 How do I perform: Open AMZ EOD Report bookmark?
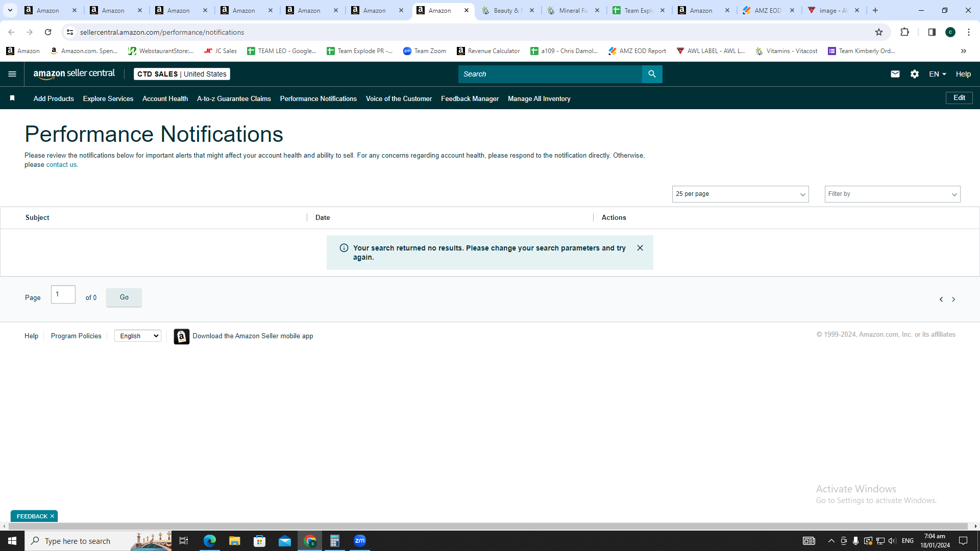pos(637,51)
